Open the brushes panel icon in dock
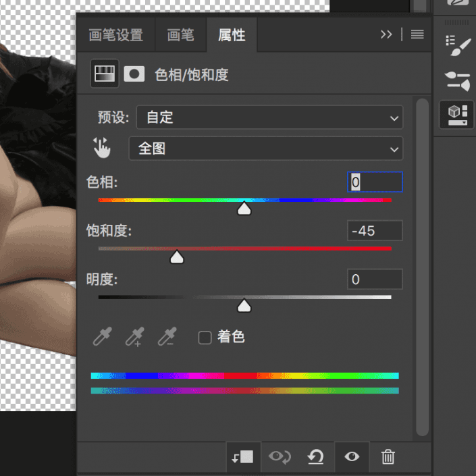This screenshot has height=476, width=476. coord(457,81)
